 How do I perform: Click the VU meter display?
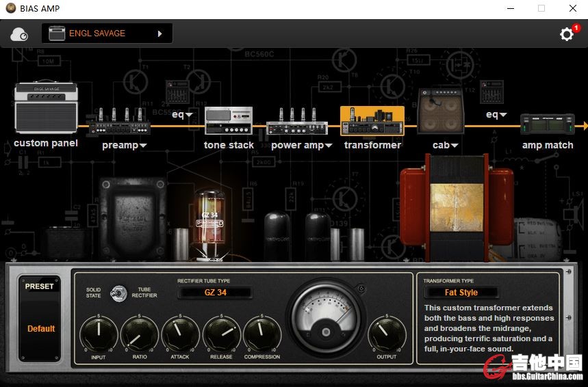pos(326,317)
